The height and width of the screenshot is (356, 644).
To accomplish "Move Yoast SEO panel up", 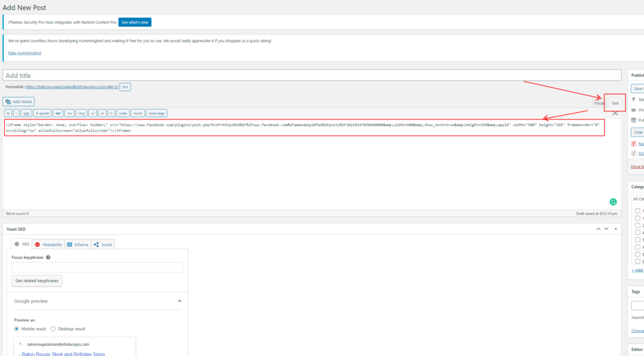I will pos(599,229).
